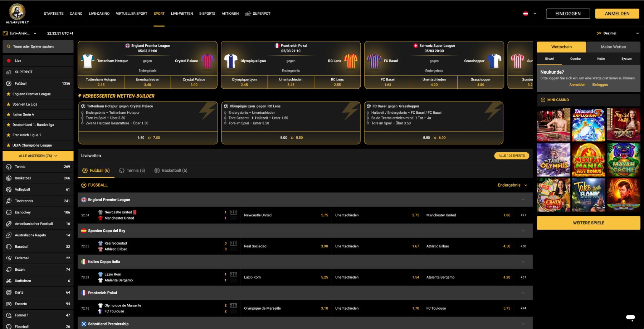Select the Boxen glove icon
This screenshot has width=644, height=329.
point(9,270)
